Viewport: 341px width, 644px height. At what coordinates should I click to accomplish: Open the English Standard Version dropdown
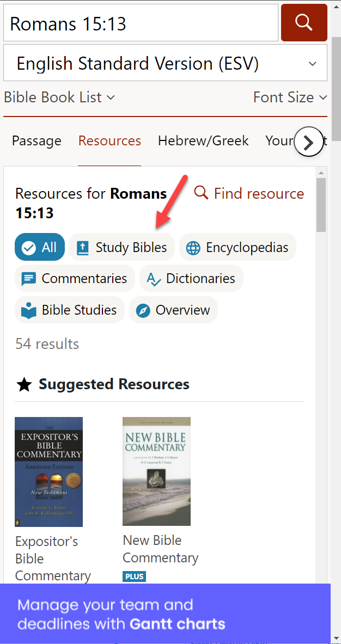[165, 63]
